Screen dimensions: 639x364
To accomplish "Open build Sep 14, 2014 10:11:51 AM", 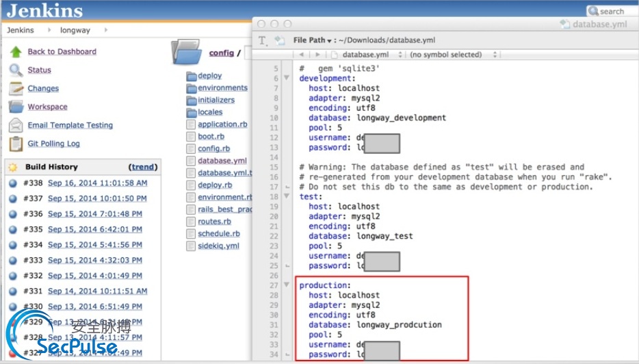I will (x=97, y=291).
